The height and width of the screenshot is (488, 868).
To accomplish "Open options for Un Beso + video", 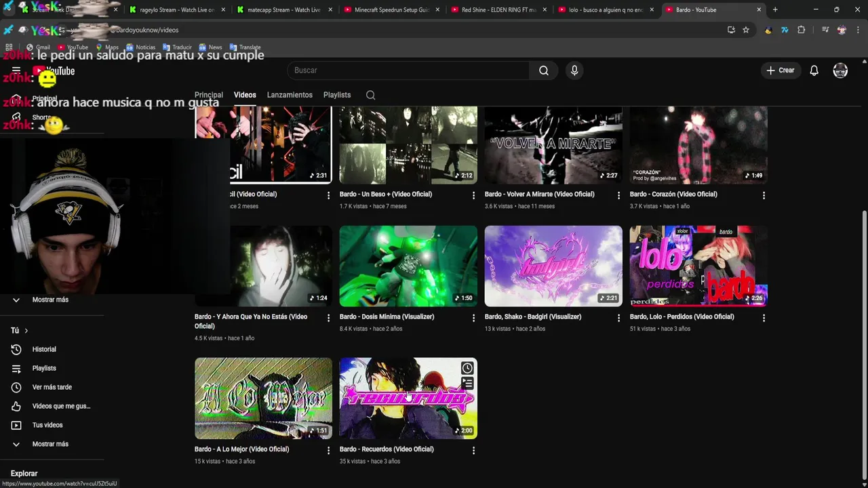I will coord(473,195).
